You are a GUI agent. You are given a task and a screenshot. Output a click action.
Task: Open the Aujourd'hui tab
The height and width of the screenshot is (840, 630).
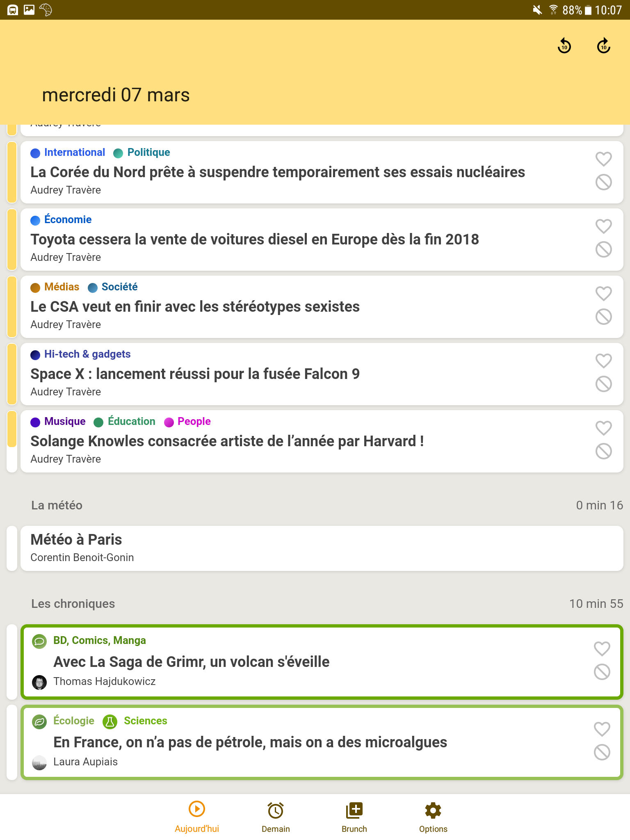(197, 817)
